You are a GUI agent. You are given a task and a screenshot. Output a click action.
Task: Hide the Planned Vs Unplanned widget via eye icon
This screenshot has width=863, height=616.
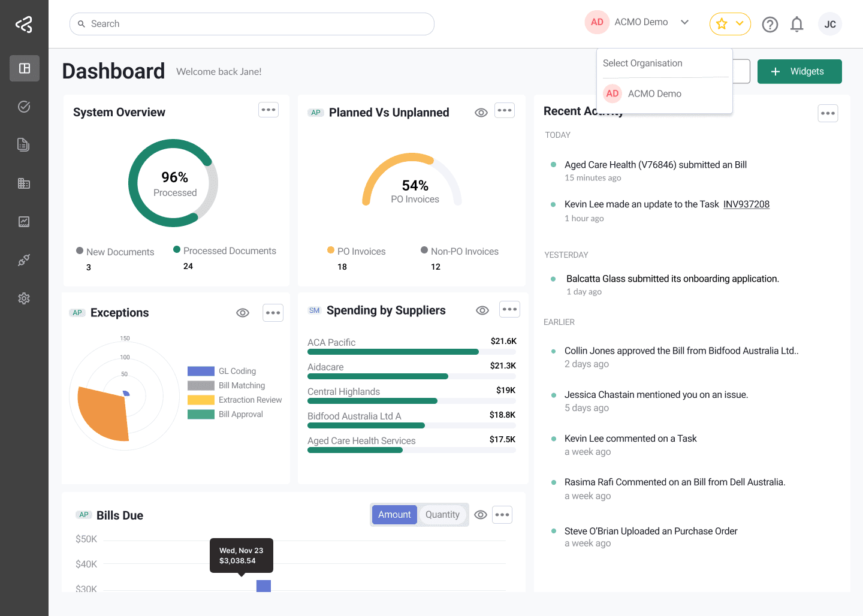click(481, 112)
